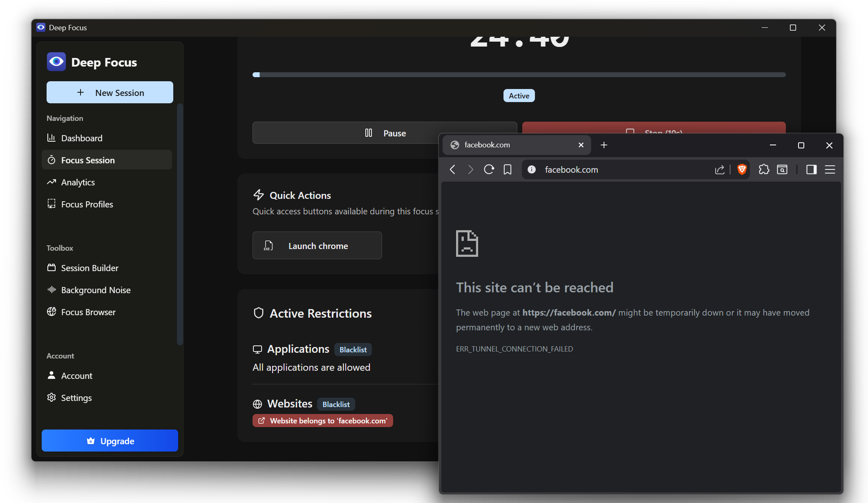Click the share page icon
Screen dimensions: 868x503
[x=720, y=169]
